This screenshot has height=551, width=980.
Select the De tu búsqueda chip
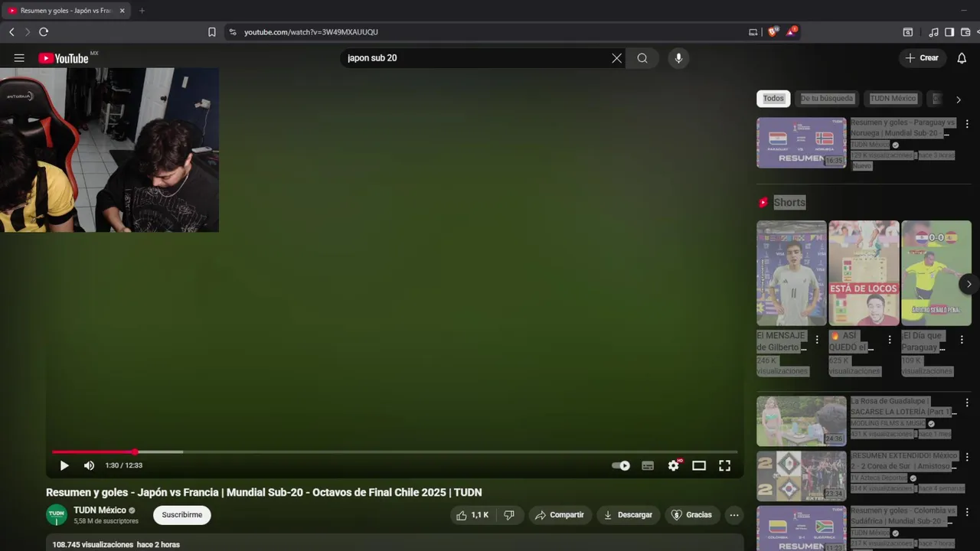827,99
